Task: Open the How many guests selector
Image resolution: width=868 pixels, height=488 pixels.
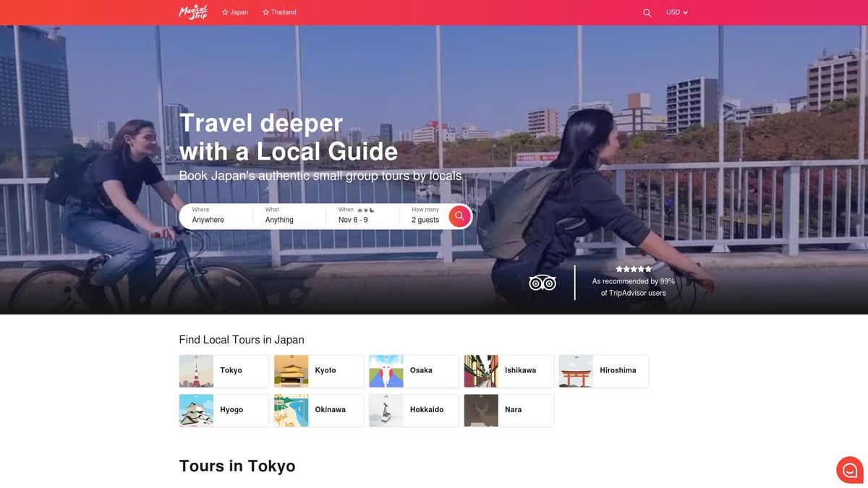Action: coord(426,215)
